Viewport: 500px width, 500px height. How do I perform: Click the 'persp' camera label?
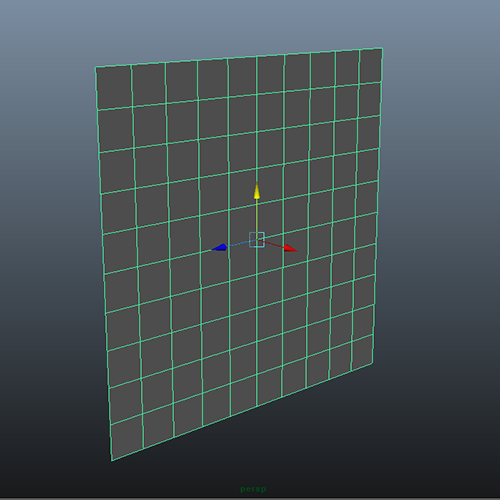coord(253,489)
